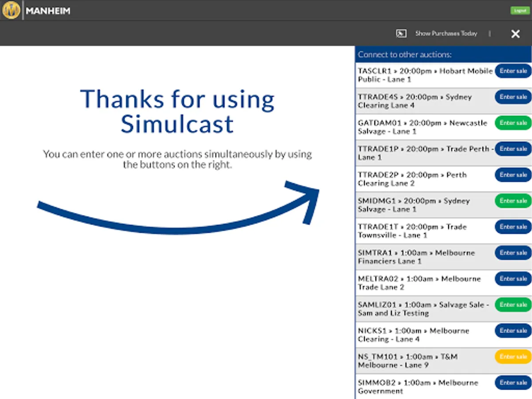Enter sale for TTRADE2P Perth Clearing Lane 2

pyautogui.click(x=513, y=175)
